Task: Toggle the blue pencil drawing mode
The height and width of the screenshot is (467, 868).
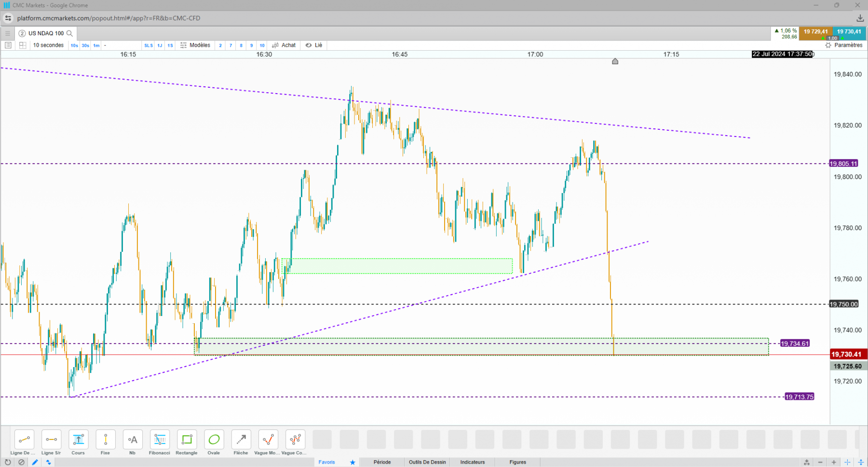Action: click(x=35, y=462)
